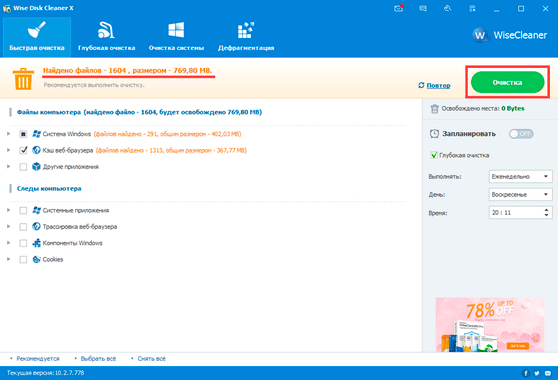558x380 pixels.
Task: Open the Twitter icon in status bar
Action: [x=537, y=373]
